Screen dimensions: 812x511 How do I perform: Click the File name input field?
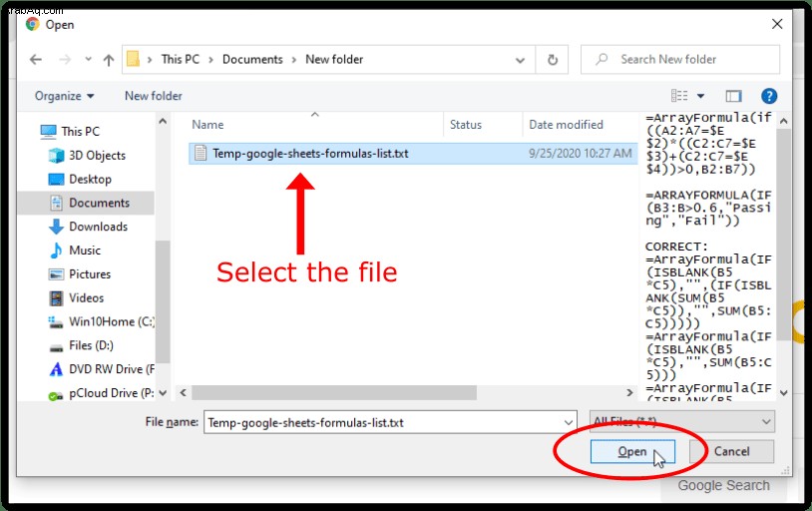383,423
